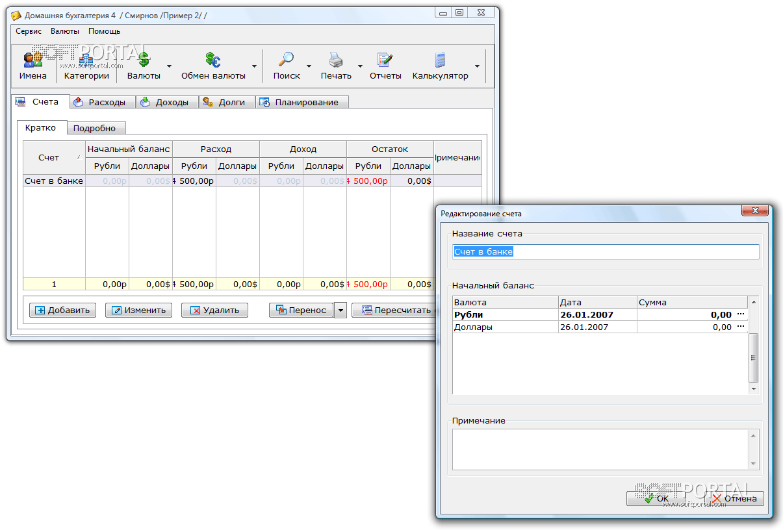Image resolution: width=783 pixels, height=532 pixels.
Task: Click the Доход column group header
Action: click(303, 149)
